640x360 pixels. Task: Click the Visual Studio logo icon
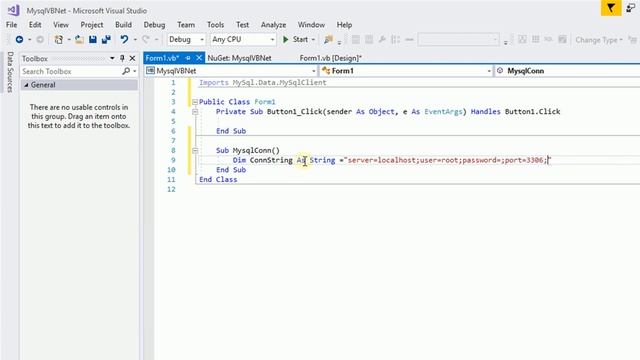[13, 10]
